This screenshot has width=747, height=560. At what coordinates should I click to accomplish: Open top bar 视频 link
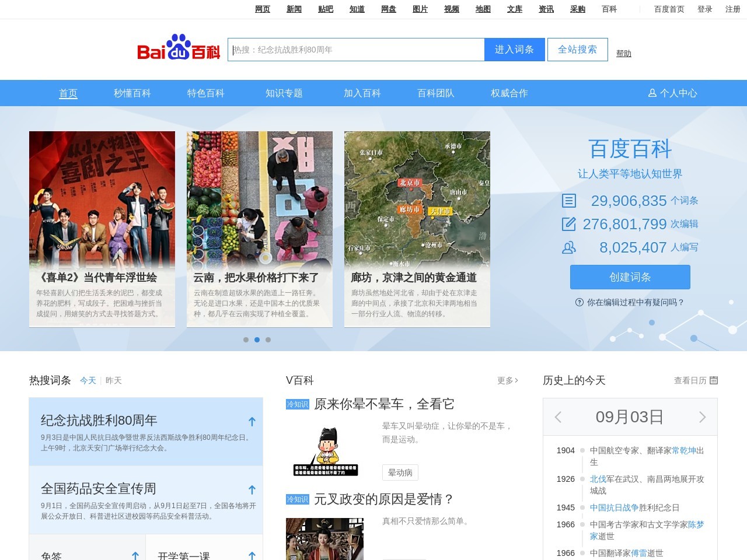pos(452,9)
